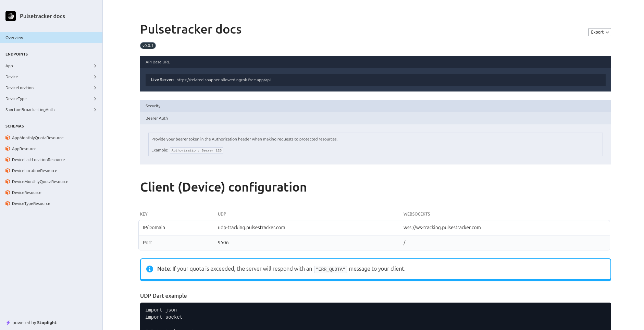Image resolution: width=644 pixels, height=330 pixels.
Task: Click the SCHEMAS section label
Action: pyautogui.click(x=15, y=126)
